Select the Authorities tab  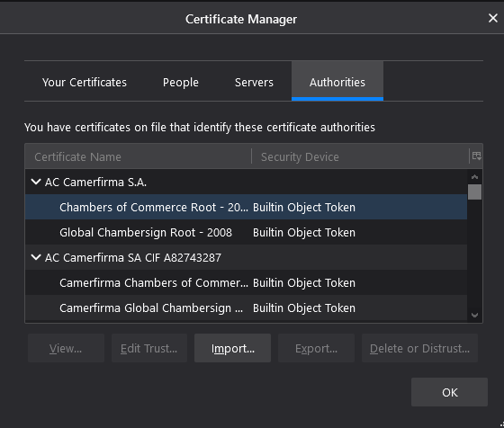point(337,83)
